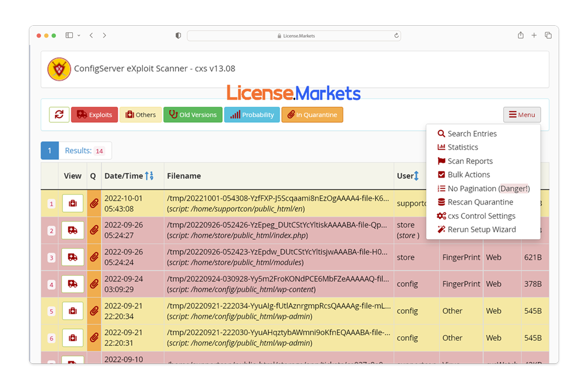View entry 1 medkit icon
This screenshot has height=392, width=588.
tap(73, 203)
